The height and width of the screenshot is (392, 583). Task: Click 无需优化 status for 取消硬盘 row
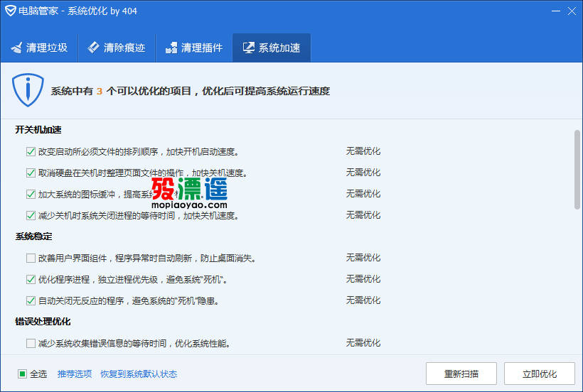(363, 173)
